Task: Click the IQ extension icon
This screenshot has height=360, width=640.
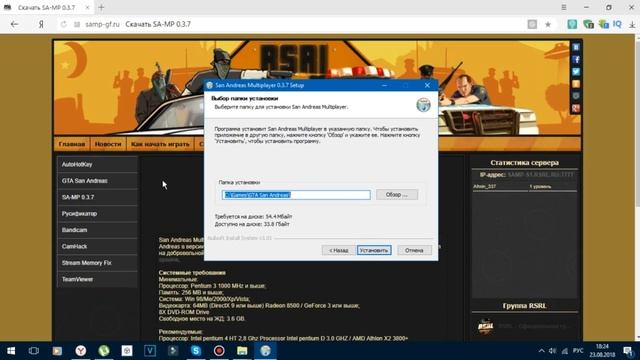Action: [x=617, y=24]
